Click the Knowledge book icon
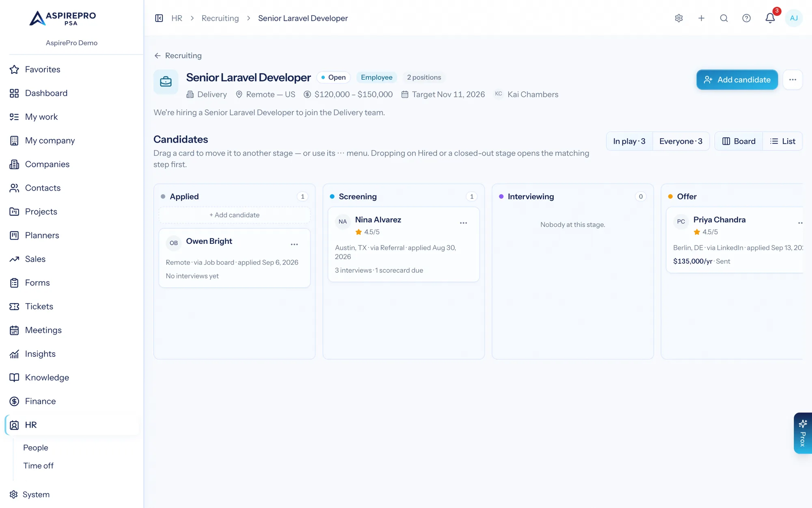 point(14,378)
